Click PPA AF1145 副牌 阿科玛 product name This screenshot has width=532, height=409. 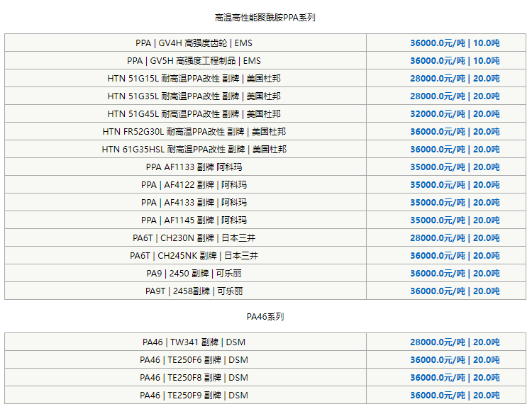click(x=194, y=220)
